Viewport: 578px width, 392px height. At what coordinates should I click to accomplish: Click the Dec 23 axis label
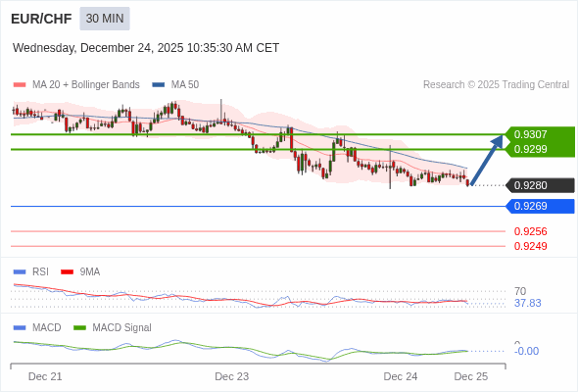pyautogui.click(x=232, y=376)
